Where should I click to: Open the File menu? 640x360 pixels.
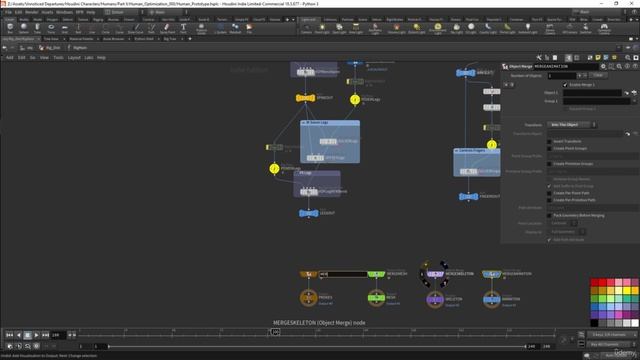[9, 12]
